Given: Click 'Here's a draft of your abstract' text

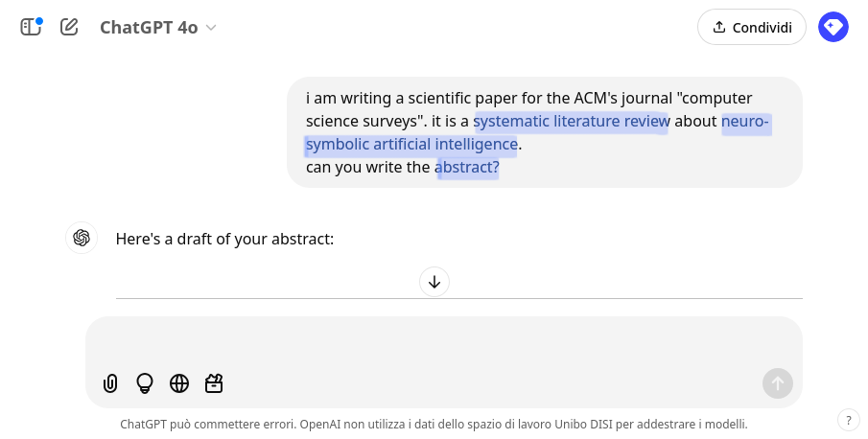Looking at the screenshot, I should click(x=224, y=239).
